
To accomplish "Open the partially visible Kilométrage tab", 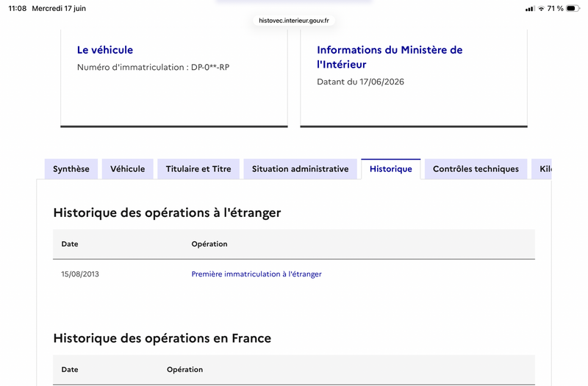I will point(542,169).
